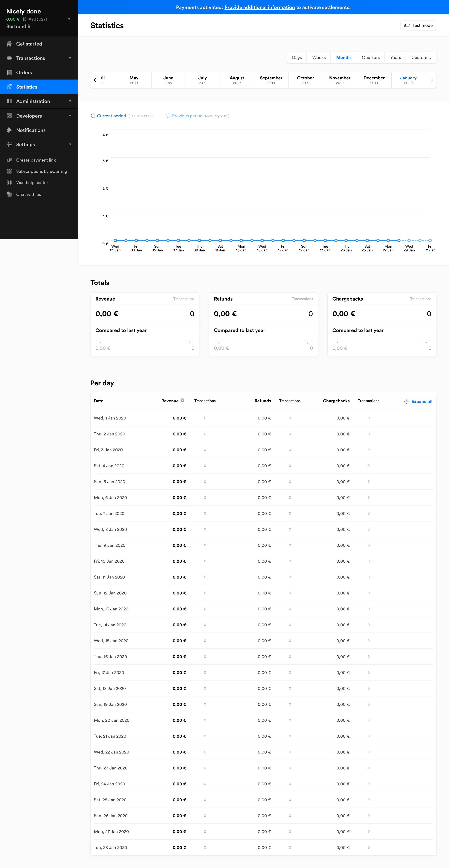Click the Revenue info icon in table header
The height and width of the screenshot is (868, 449).
182,400
